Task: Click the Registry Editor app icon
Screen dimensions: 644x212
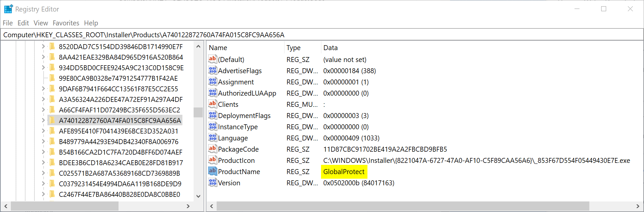Action: tap(8, 9)
